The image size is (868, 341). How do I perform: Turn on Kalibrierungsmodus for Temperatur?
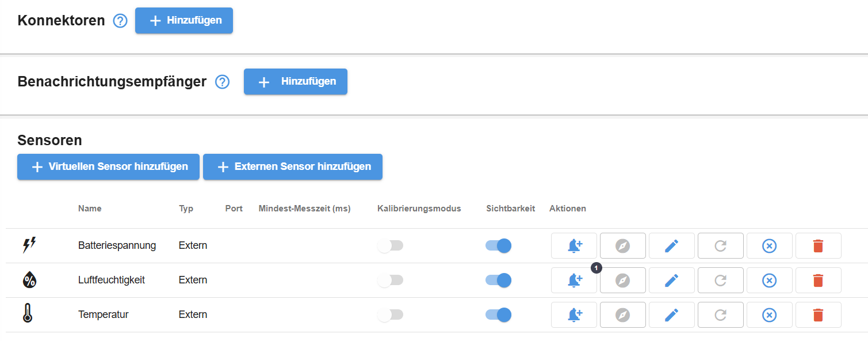(x=391, y=315)
